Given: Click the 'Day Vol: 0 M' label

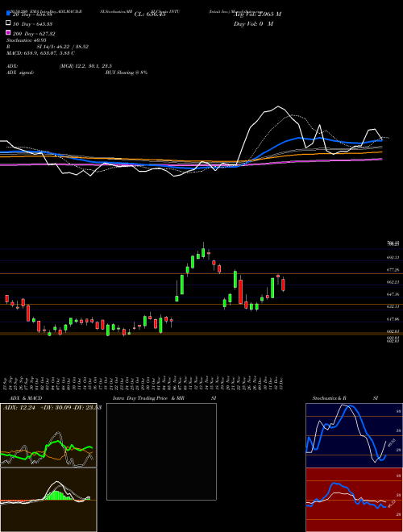Looking at the screenshot, I should coord(253,23).
